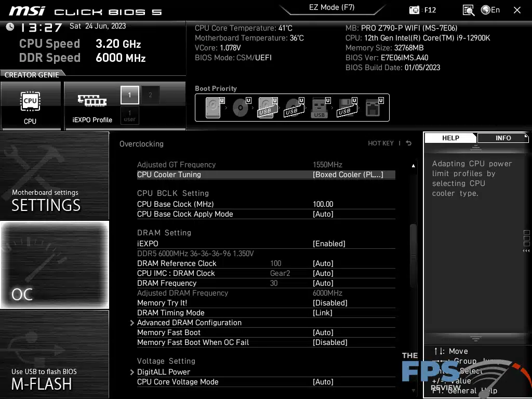
Task: Change Memory Fast Boot When OC Fail value
Action: pos(330,342)
